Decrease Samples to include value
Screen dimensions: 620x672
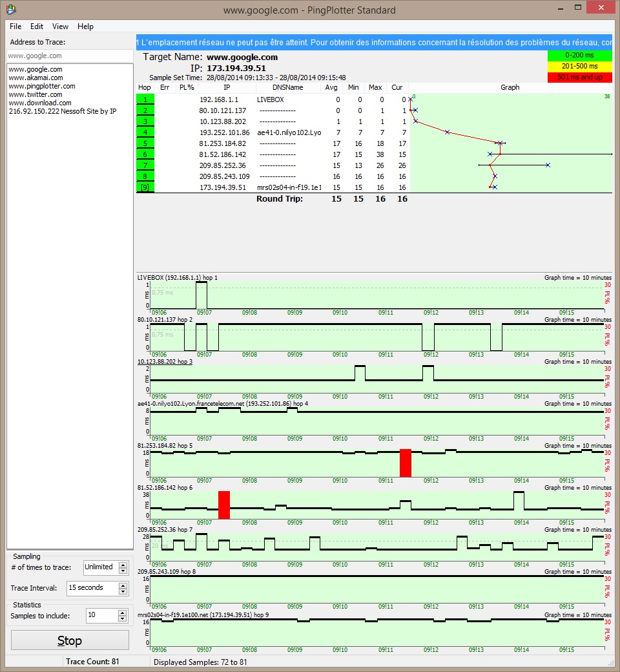[x=123, y=619]
